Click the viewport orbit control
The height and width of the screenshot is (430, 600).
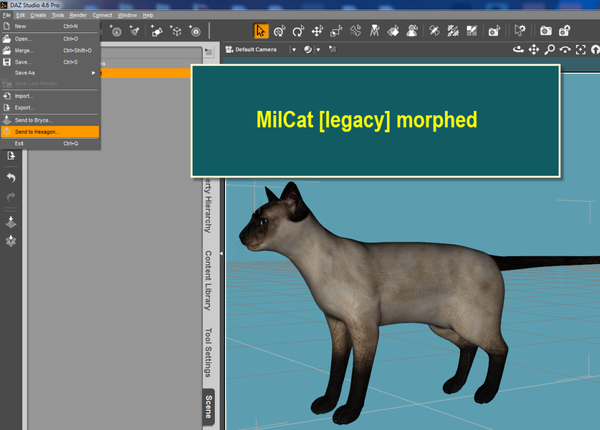[518, 49]
